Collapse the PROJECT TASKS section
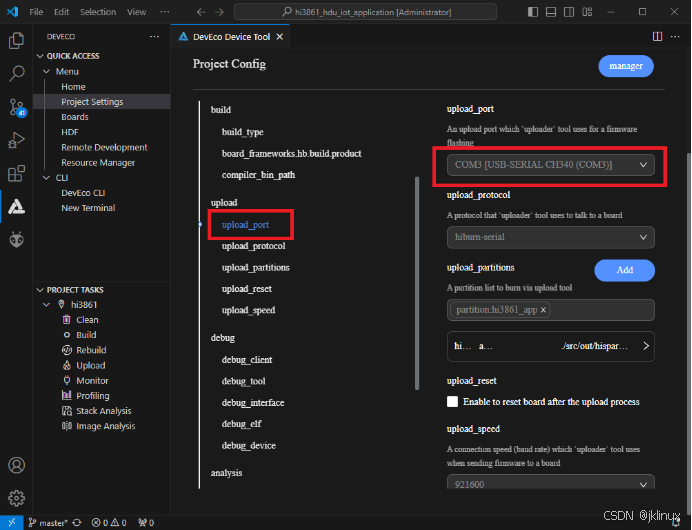The width and height of the screenshot is (692, 530). click(x=40, y=290)
